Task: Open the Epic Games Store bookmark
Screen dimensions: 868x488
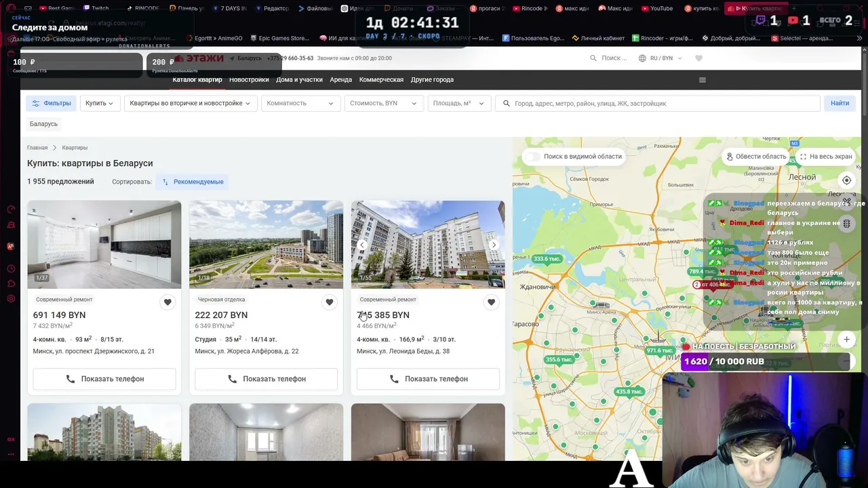Action: pyautogui.click(x=279, y=39)
